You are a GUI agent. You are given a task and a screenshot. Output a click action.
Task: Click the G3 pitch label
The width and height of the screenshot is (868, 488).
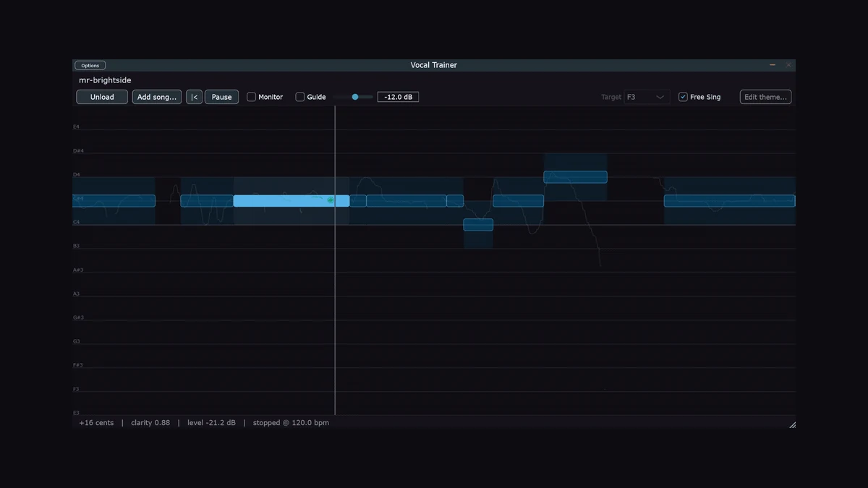[x=77, y=342]
